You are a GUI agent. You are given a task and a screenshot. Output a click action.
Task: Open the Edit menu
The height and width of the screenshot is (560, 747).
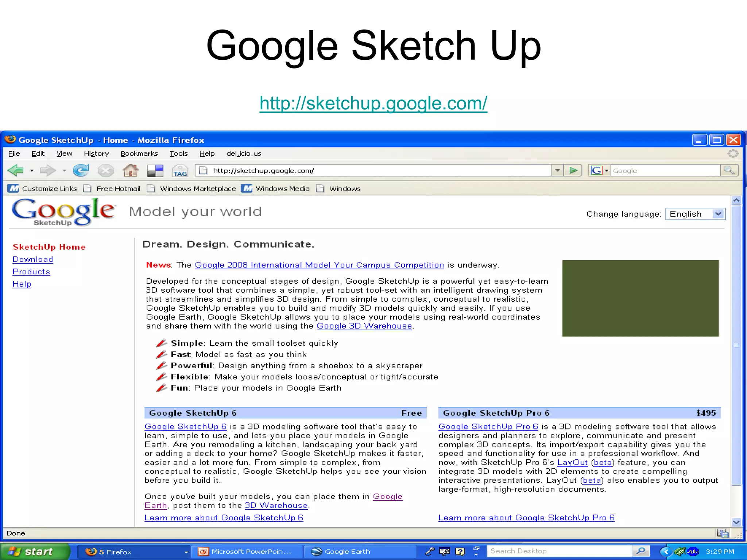(x=38, y=153)
